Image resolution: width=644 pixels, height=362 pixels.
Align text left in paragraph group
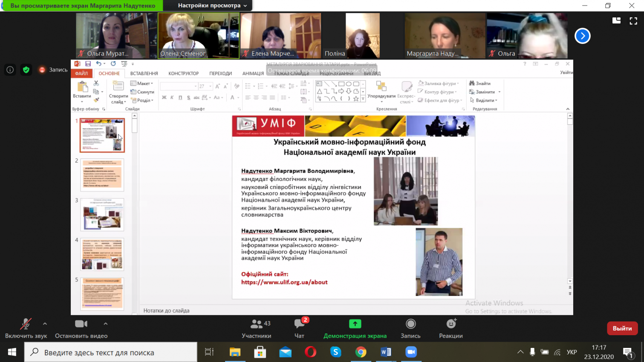tap(248, 98)
